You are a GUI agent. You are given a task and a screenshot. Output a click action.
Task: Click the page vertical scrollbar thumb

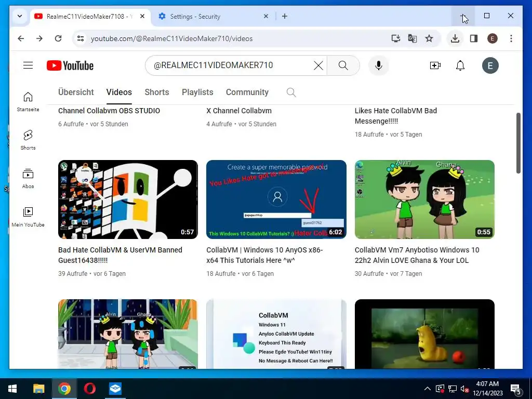[x=518, y=143]
